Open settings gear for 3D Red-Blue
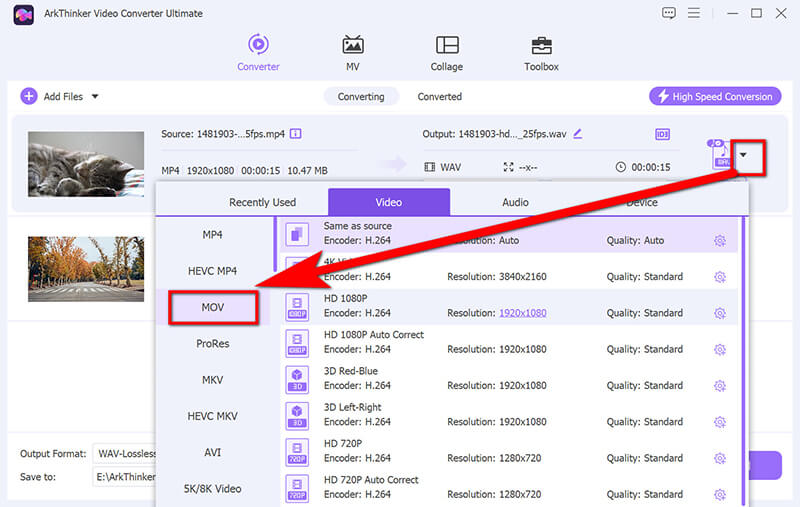The image size is (800, 507). pos(719,386)
